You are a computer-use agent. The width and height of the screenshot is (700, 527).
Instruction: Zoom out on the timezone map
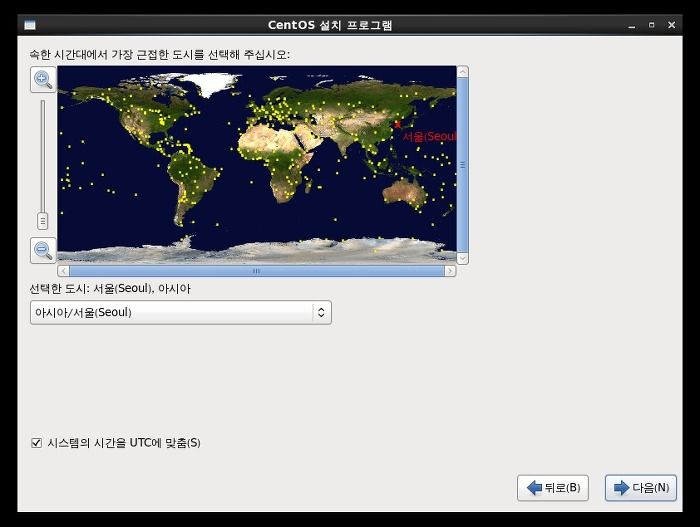43,250
